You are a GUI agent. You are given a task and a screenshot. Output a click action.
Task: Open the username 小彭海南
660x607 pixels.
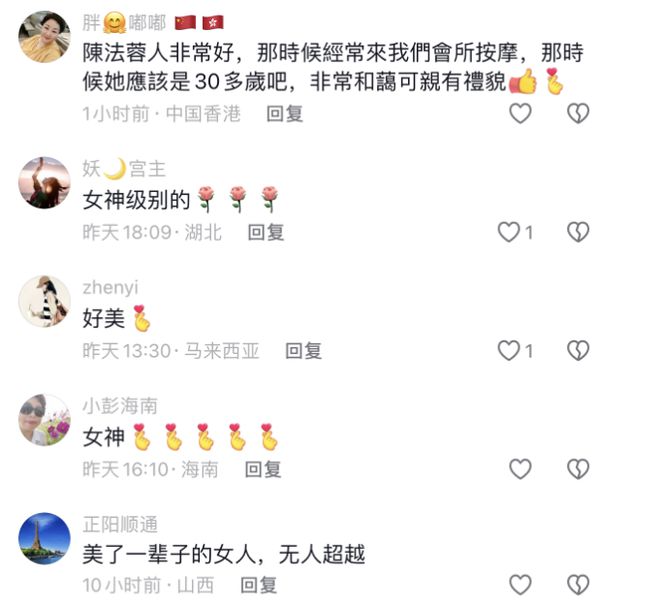pos(120,406)
